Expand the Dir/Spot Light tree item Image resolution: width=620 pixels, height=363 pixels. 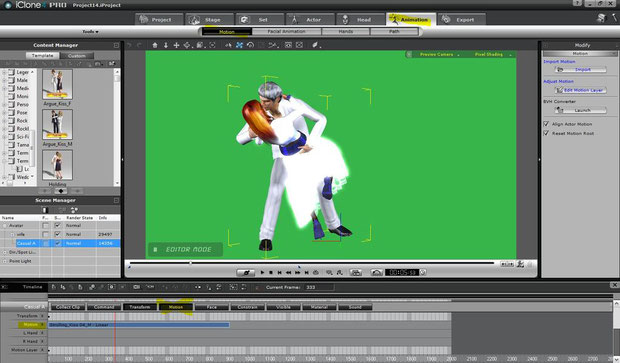click(x=5, y=252)
